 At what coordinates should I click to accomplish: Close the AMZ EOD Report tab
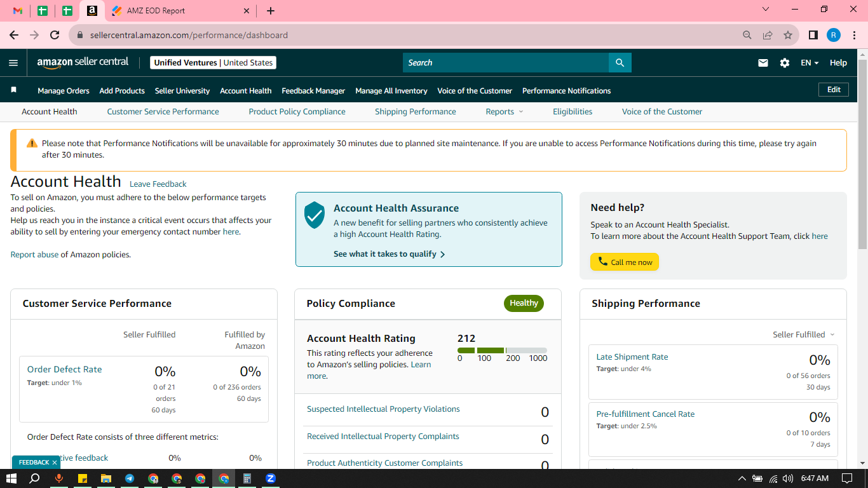pos(247,11)
